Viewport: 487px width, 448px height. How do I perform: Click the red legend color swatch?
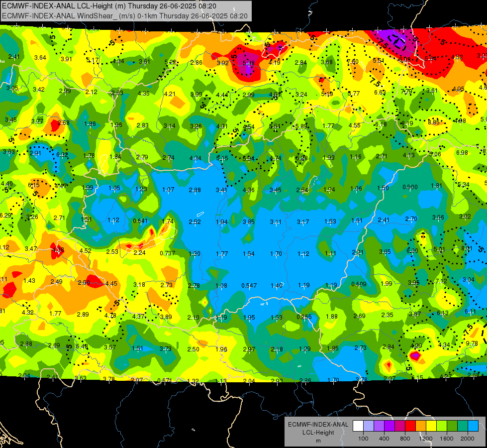pyautogui.click(x=410, y=426)
